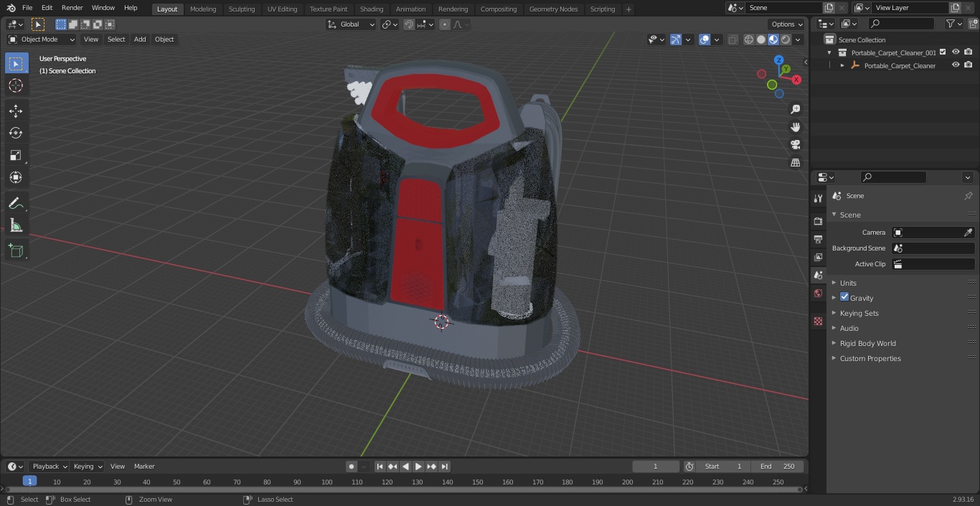Open the View Layer properties tab
980x506 pixels.
818,257
